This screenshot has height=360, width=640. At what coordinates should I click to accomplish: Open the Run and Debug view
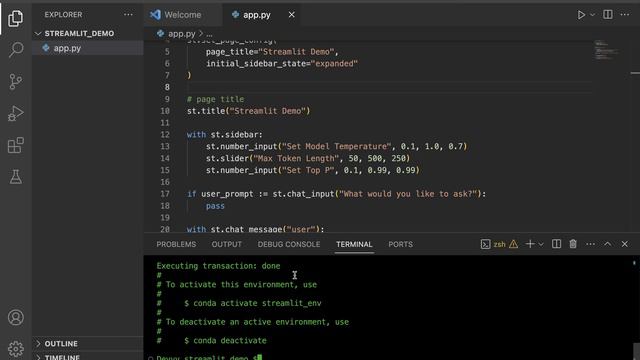(16, 113)
